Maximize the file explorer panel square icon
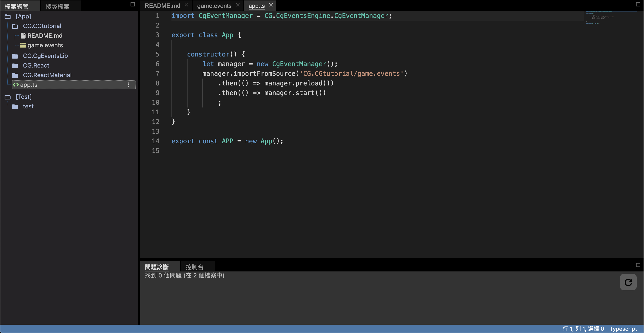This screenshot has width=644, height=333. click(x=132, y=5)
